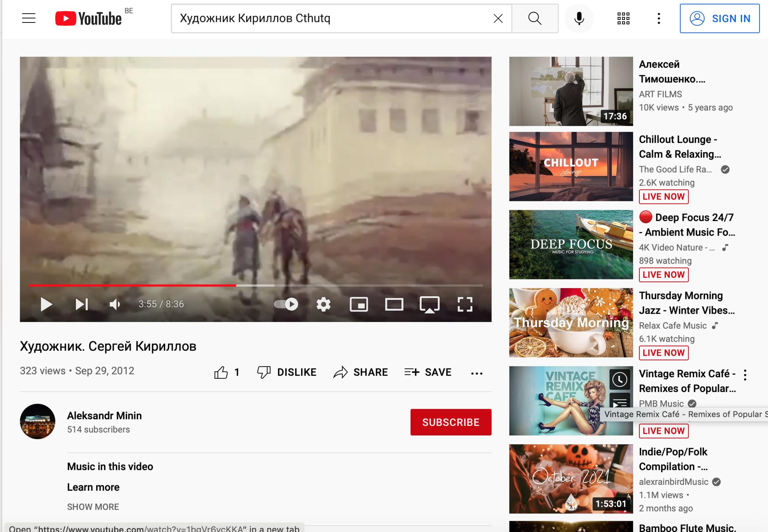Go to YouTube home via logo
This screenshot has height=532, width=768.
click(88, 18)
